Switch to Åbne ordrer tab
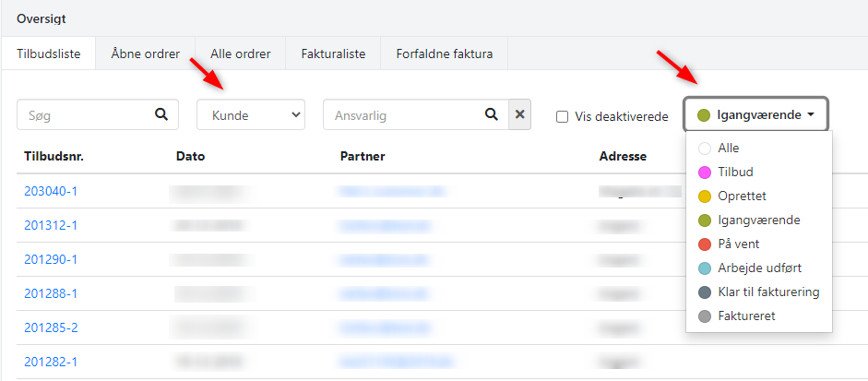The height and width of the screenshot is (381, 868). pos(145,54)
